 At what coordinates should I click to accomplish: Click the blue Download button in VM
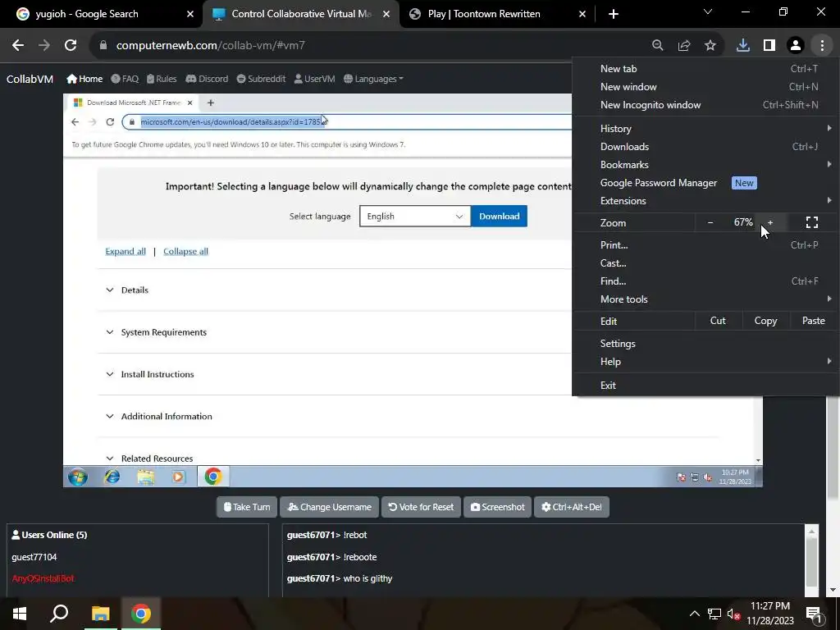500,217
